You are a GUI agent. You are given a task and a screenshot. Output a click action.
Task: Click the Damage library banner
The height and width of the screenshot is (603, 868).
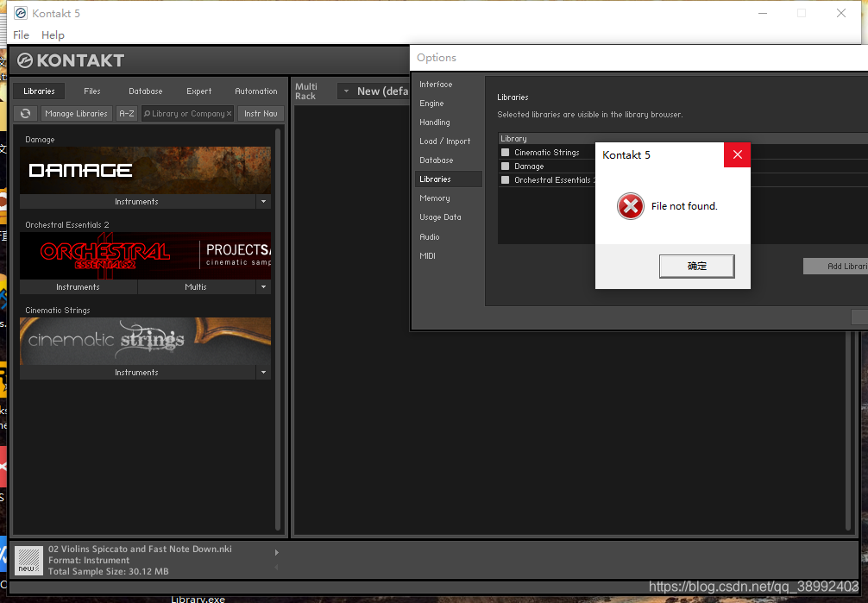146,170
